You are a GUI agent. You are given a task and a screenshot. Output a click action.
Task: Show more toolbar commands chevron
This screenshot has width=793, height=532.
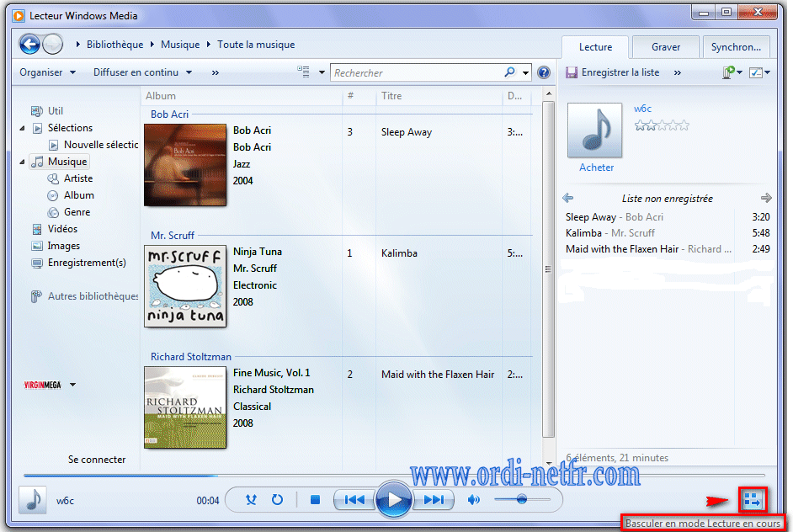coord(216,73)
